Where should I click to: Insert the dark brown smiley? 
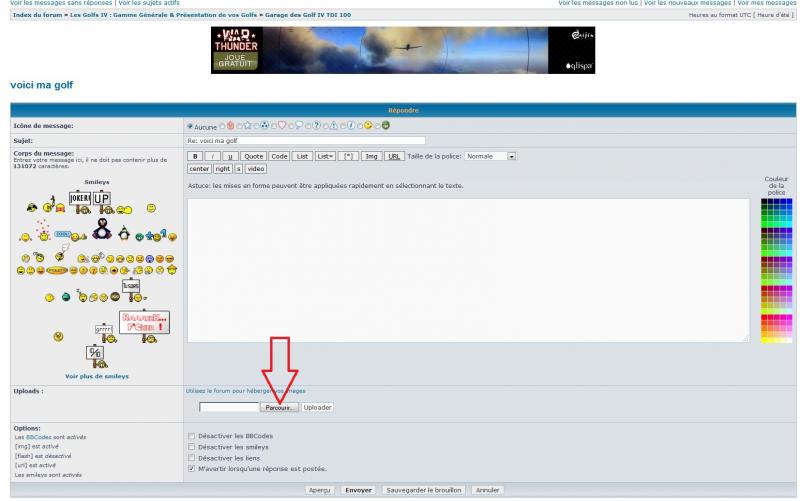[115, 296]
